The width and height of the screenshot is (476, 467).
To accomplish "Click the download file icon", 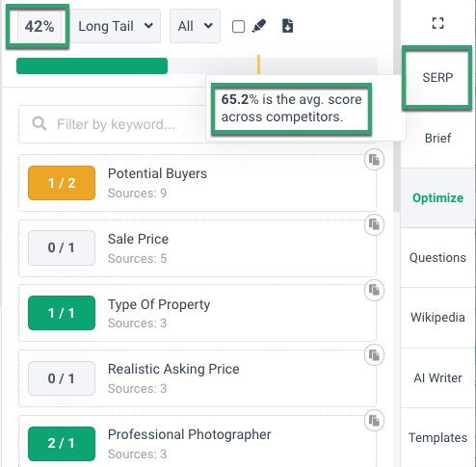I will click(x=287, y=26).
